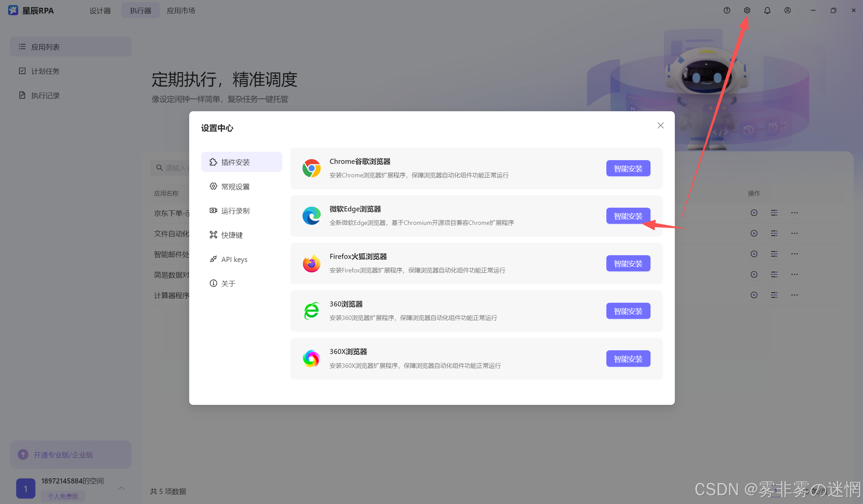Image resolution: width=863 pixels, height=504 pixels.
Task: Select 常规设置 in settings sidebar
Action: [x=235, y=187]
